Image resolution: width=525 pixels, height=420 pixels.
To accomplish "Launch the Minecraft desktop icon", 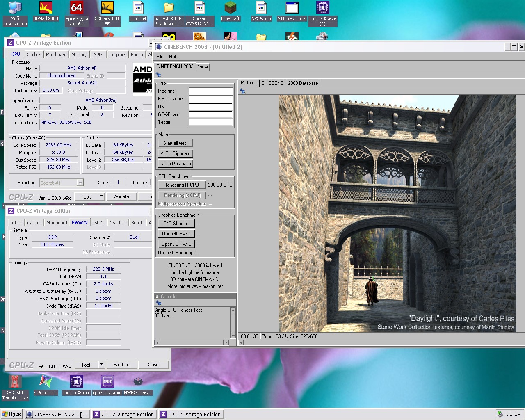I will (x=230, y=11).
